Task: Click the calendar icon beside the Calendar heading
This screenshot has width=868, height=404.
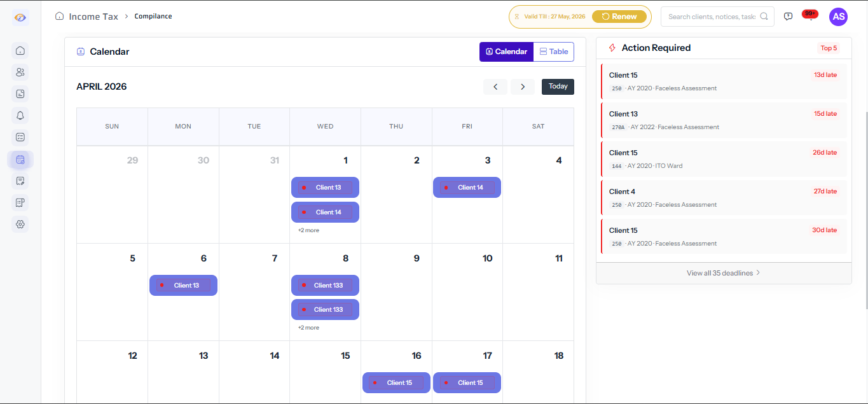Action: pos(81,52)
